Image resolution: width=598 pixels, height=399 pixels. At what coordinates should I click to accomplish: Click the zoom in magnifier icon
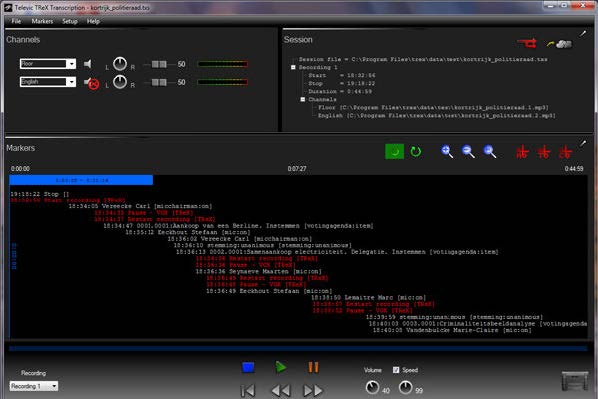tap(447, 151)
